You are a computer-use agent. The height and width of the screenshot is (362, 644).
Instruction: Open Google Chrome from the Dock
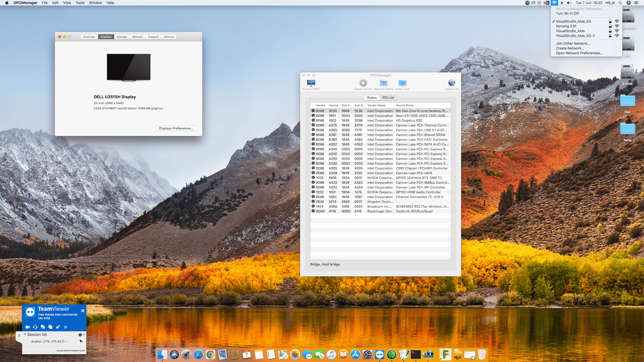click(210, 354)
